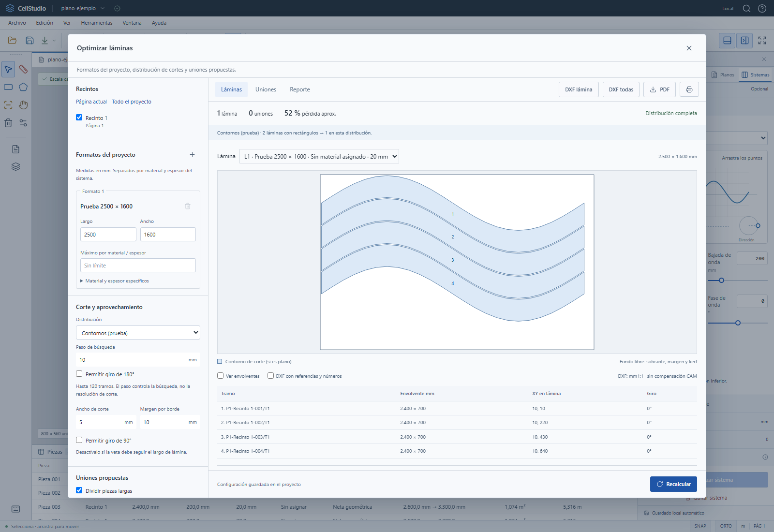The height and width of the screenshot is (532, 774).
Task: Open the Herramientas menu
Action: coord(97,23)
